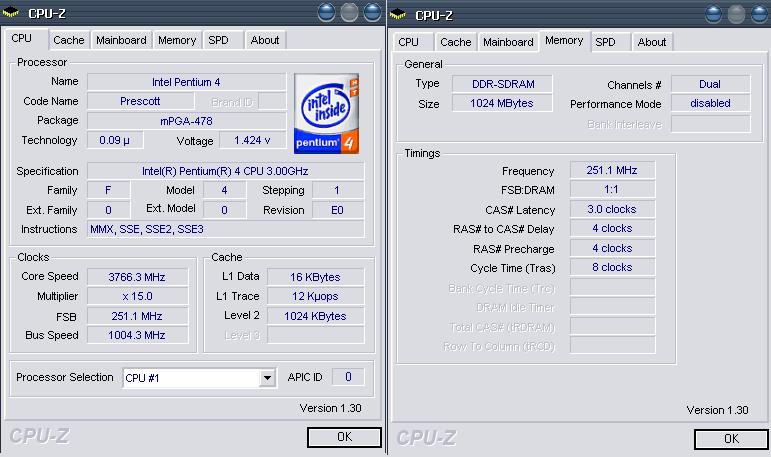Image resolution: width=771 pixels, height=457 pixels.
Task: Click the Performance Mode value disabled
Action: coord(711,103)
